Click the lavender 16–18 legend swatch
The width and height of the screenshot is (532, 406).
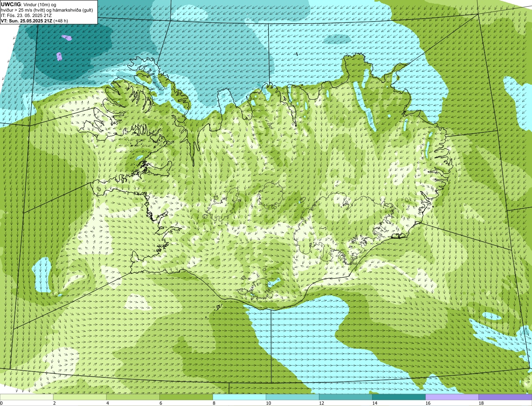pyautogui.click(x=452, y=397)
